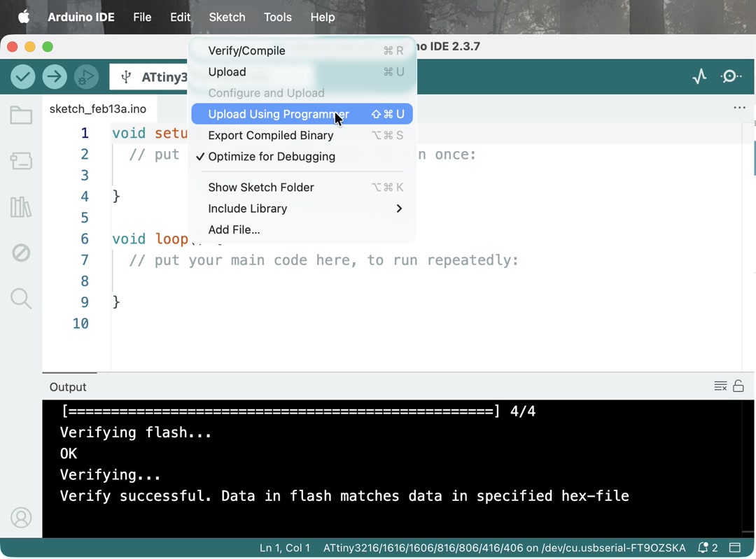The image size is (756, 559).
Task: Click line number 5 in the gutter
Action: pos(85,218)
